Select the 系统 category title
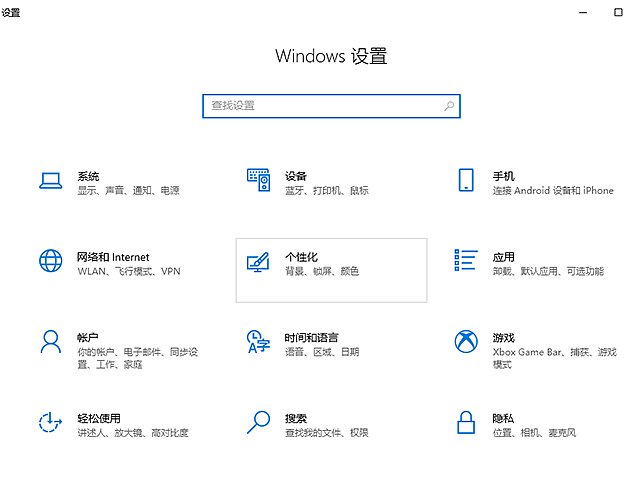 88,176
